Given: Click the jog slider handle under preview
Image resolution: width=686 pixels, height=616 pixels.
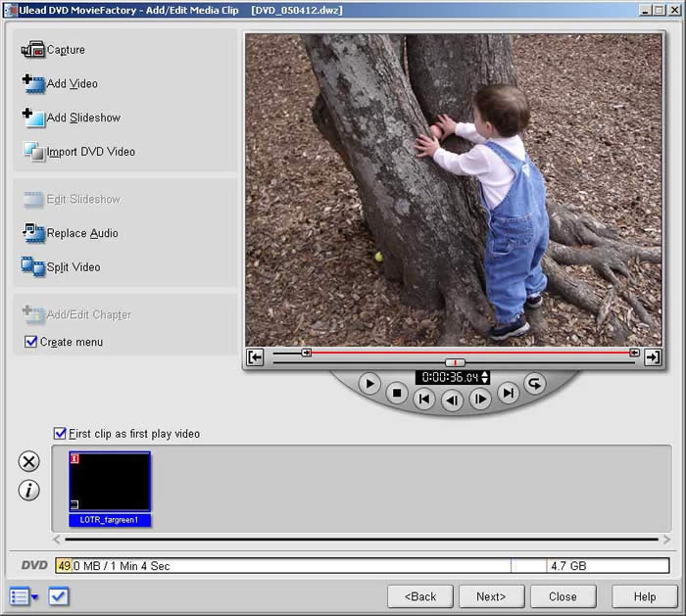Looking at the screenshot, I should [455, 362].
